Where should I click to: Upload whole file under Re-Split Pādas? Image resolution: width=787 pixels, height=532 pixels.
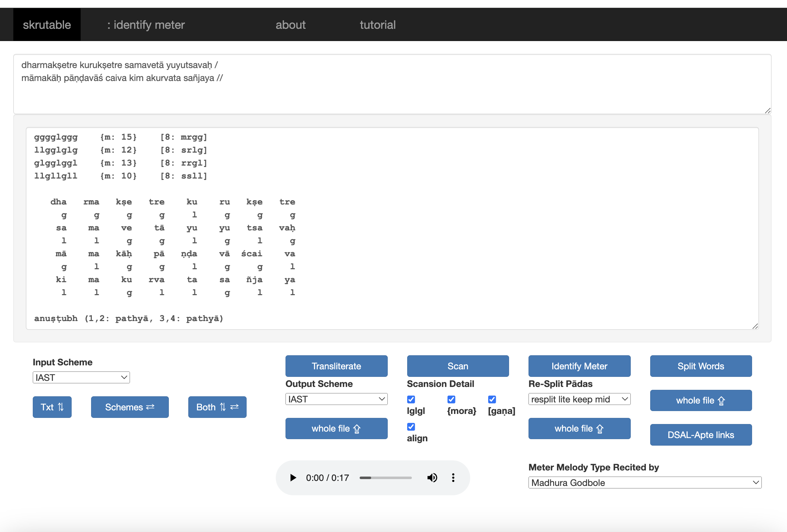coord(579,428)
